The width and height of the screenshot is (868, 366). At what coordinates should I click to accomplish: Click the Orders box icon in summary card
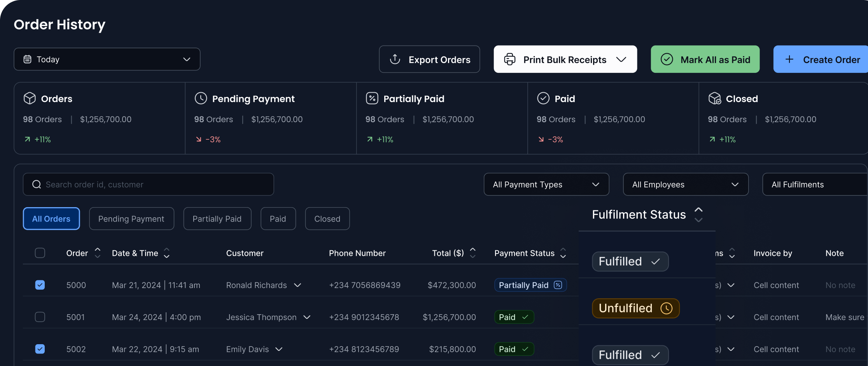(x=30, y=99)
